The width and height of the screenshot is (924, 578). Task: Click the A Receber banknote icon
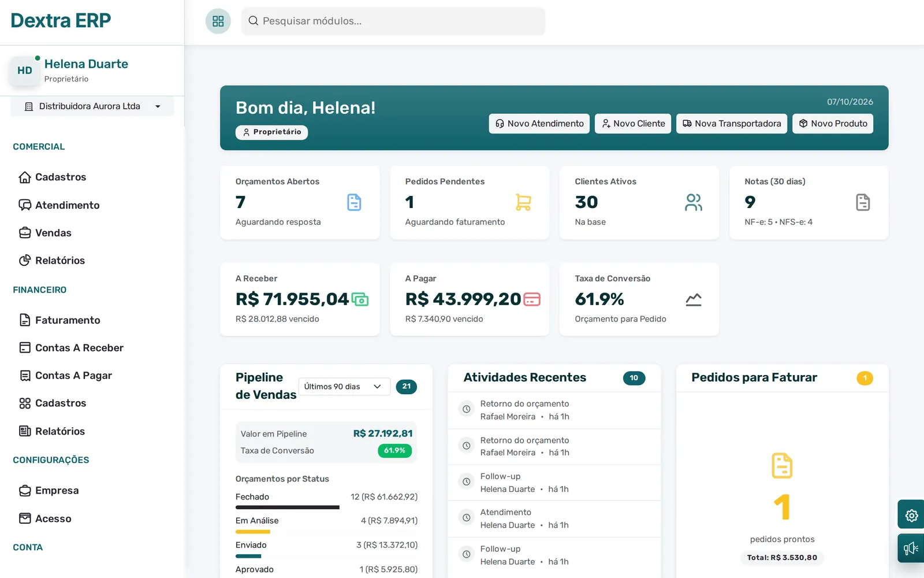tap(360, 299)
